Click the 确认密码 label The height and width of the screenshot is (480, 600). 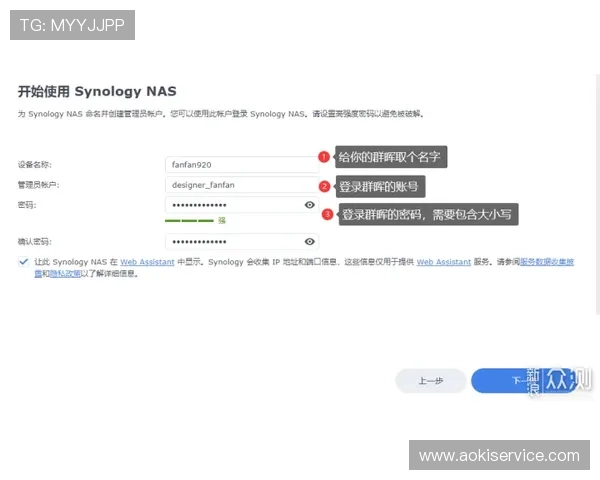tap(34, 242)
